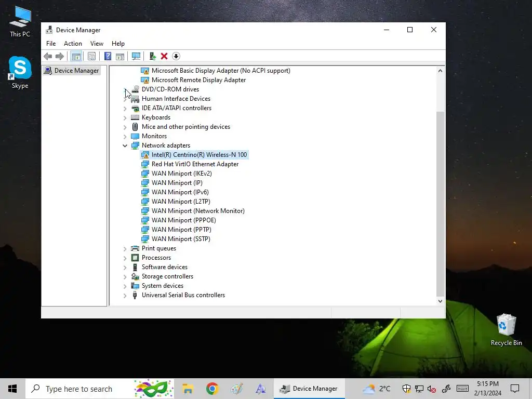Screen dimensions: 532x399
Task: Click the taskbar search box
Action: 100,389
